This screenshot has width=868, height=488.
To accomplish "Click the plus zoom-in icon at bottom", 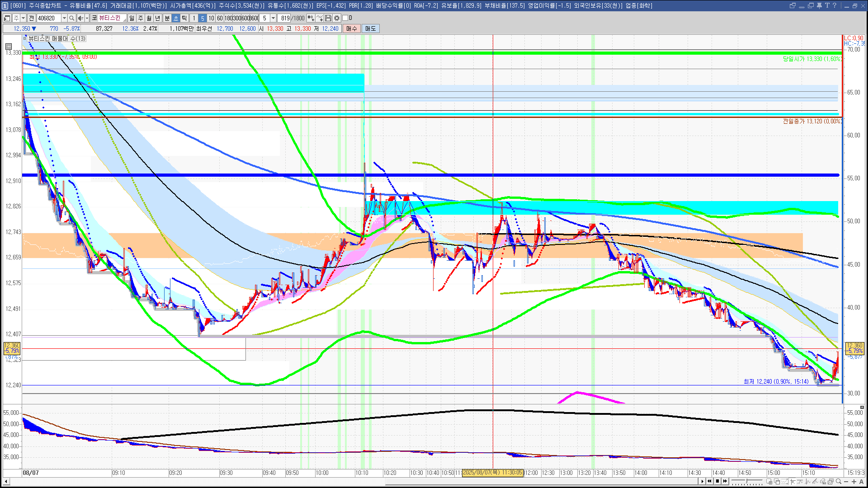I will tap(854, 482).
